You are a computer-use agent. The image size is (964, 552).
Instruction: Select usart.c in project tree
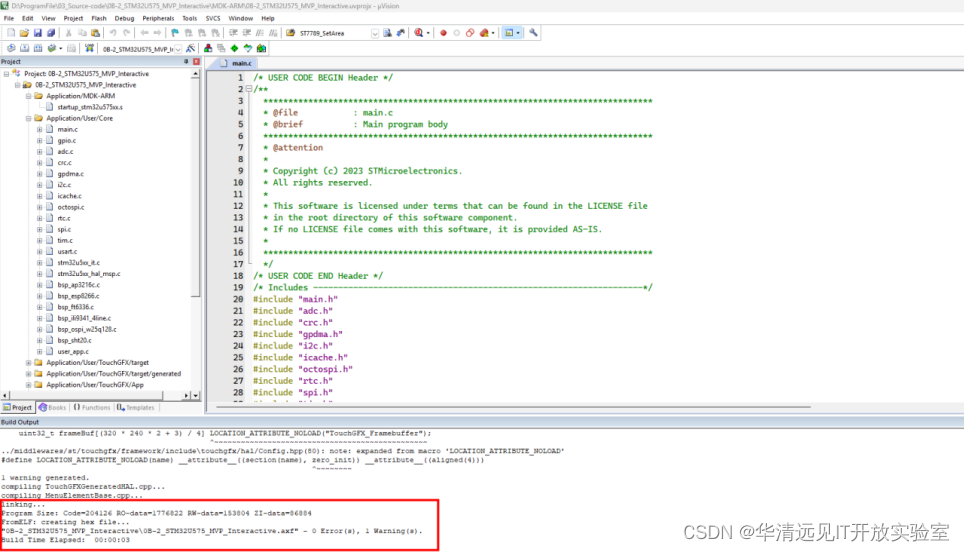pos(67,251)
